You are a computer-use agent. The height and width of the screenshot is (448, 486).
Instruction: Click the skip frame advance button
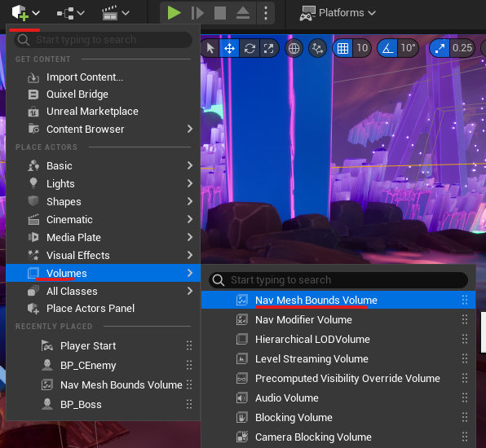point(197,13)
